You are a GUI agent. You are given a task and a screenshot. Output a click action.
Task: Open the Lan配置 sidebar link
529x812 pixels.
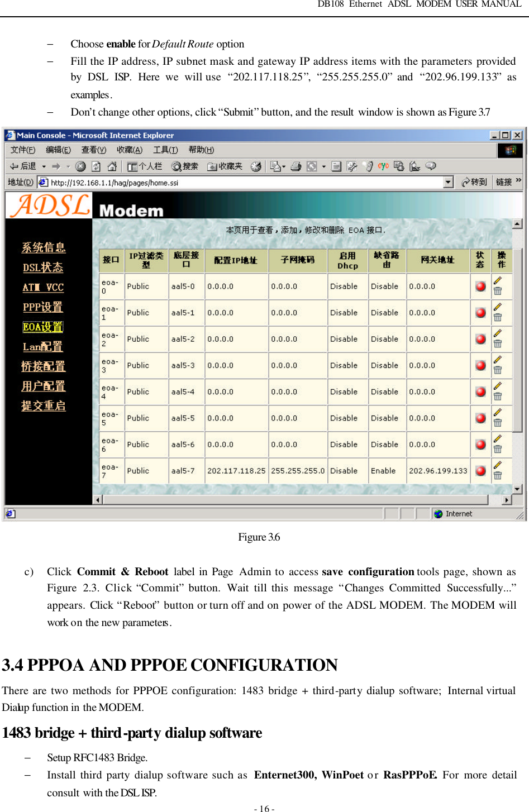[x=42, y=347]
